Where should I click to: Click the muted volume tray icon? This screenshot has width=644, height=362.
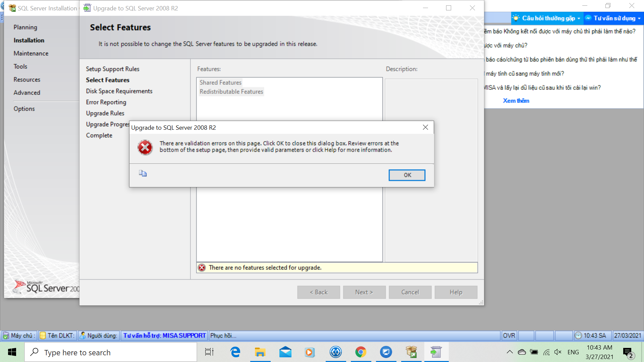click(558, 352)
